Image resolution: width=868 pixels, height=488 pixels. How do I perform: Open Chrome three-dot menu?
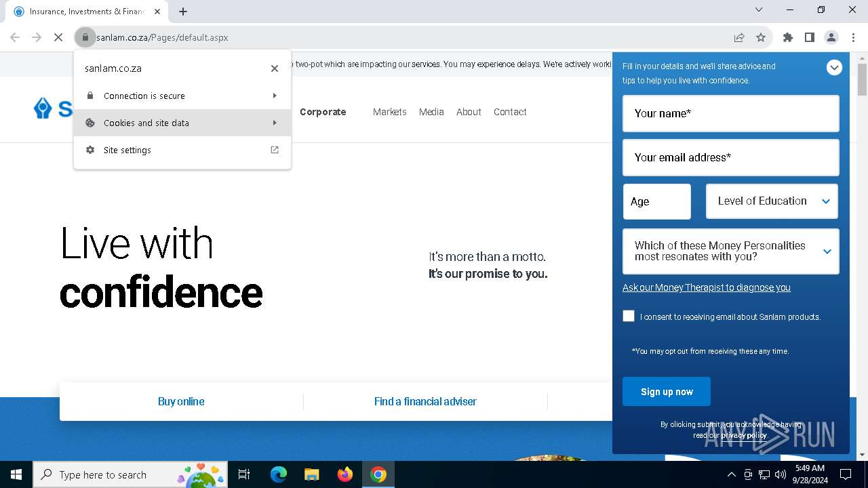[x=853, y=37]
